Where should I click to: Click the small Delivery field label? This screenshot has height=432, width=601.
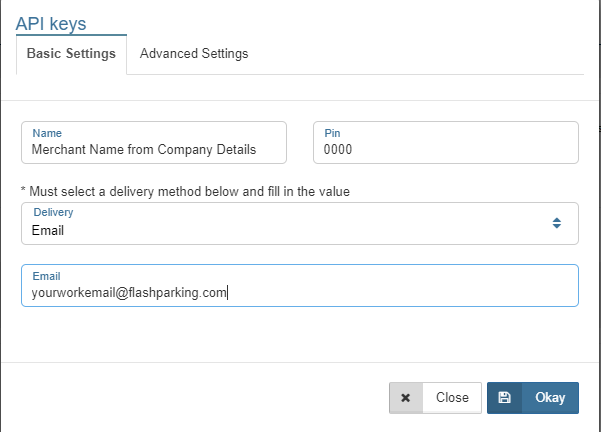pos(53,213)
